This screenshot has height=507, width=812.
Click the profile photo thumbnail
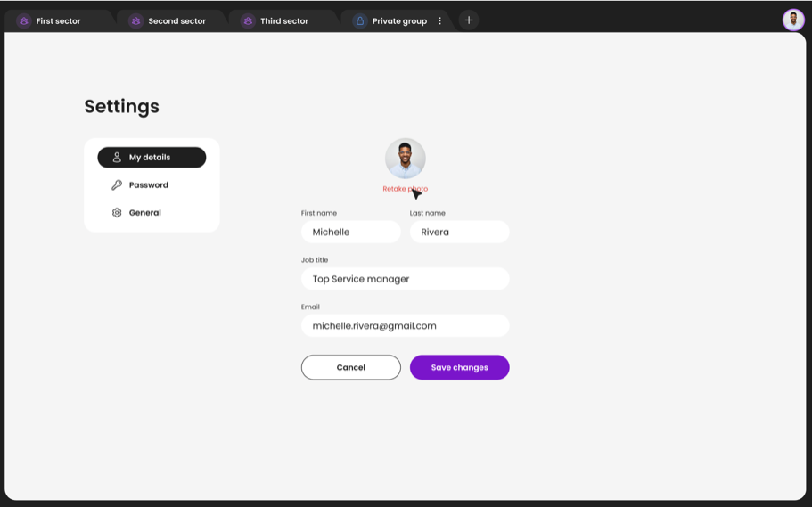(x=405, y=159)
